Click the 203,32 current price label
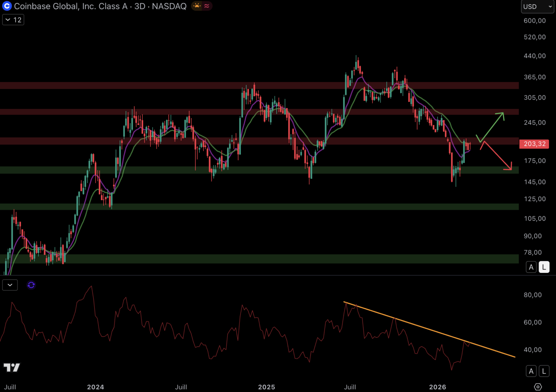 (x=534, y=144)
